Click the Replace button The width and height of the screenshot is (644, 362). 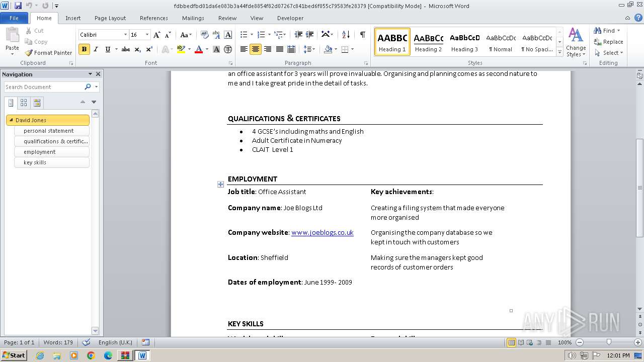[x=608, y=42]
